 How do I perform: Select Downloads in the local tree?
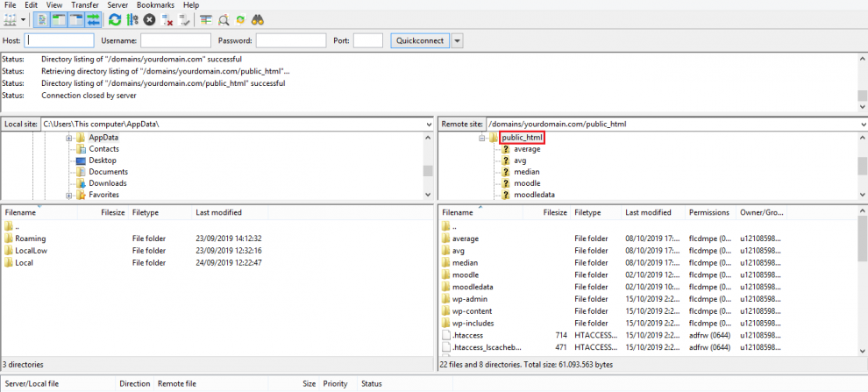107,183
